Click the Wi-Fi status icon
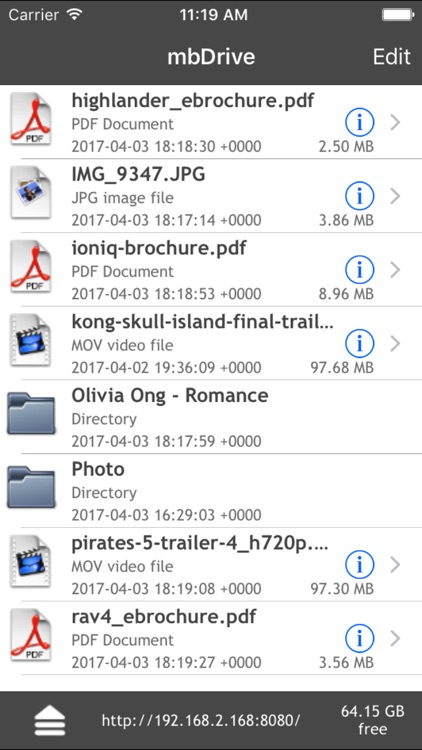 (75, 14)
